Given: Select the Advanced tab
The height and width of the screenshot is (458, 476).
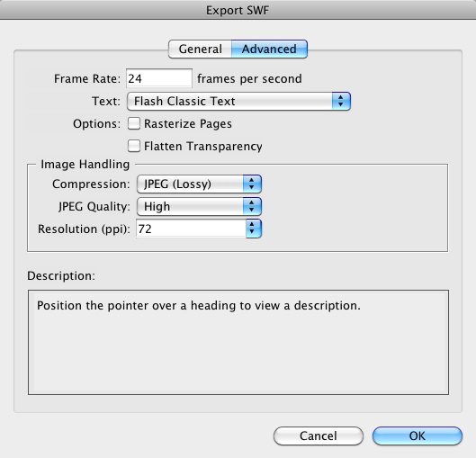Looking at the screenshot, I should point(269,49).
